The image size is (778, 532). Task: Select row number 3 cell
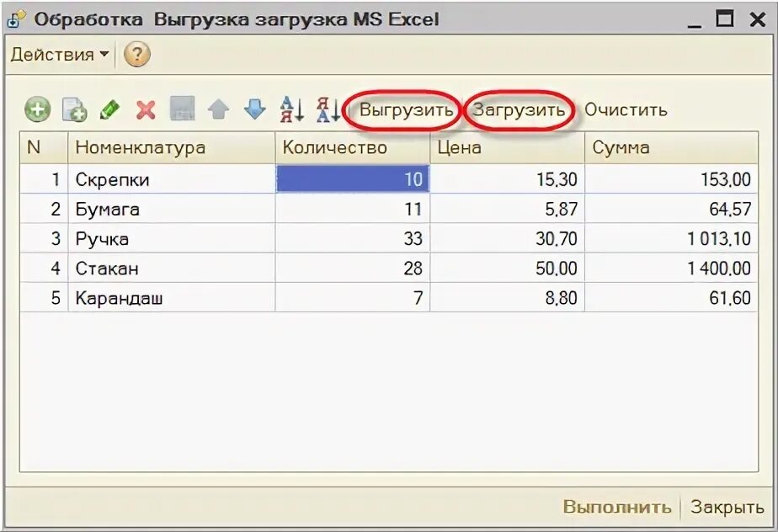44,239
